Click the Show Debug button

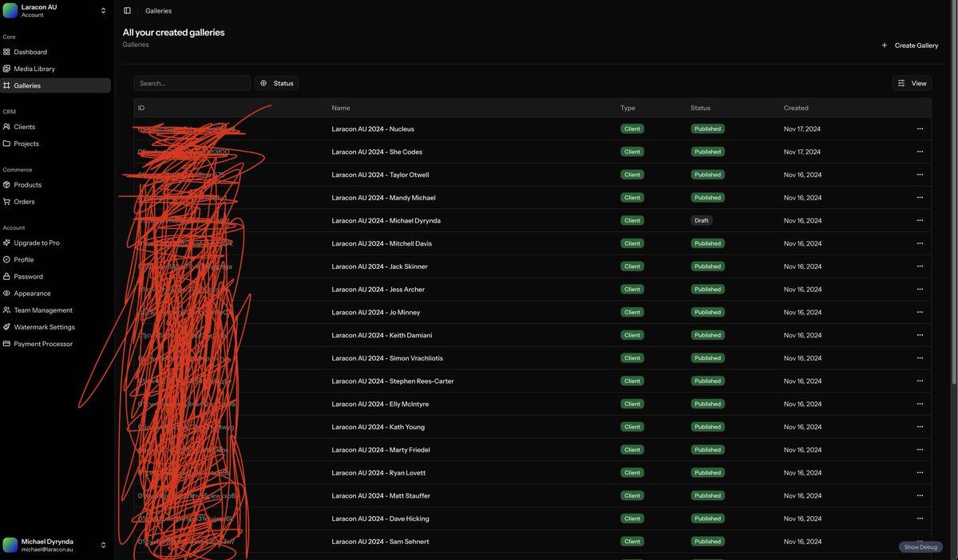(920, 547)
